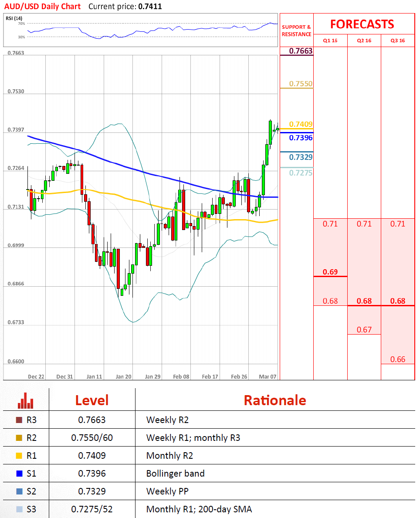Click the S3 light blue color swatch

point(19,509)
